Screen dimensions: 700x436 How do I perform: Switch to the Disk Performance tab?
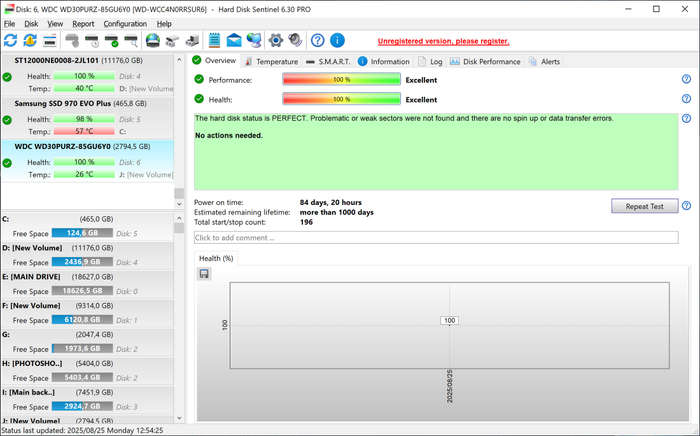(485, 62)
